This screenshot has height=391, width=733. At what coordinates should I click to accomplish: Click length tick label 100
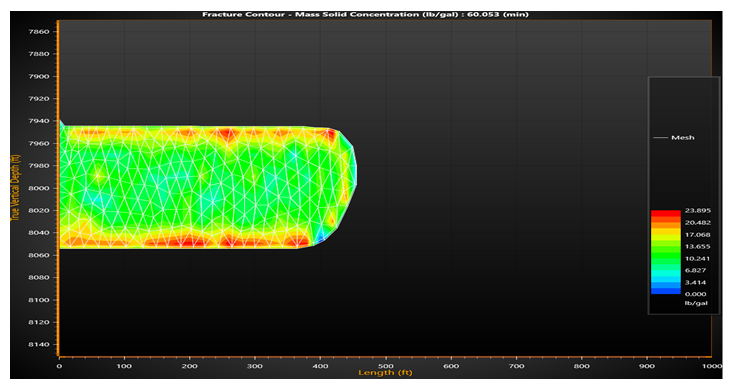[x=124, y=366]
